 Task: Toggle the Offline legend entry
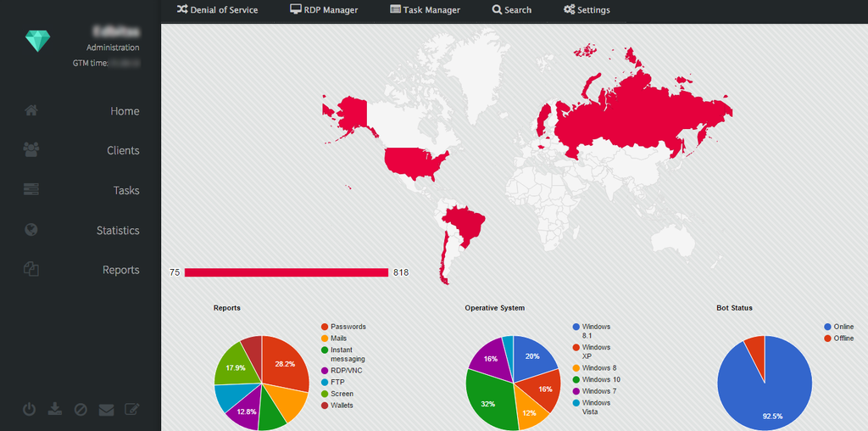click(x=838, y=338)
